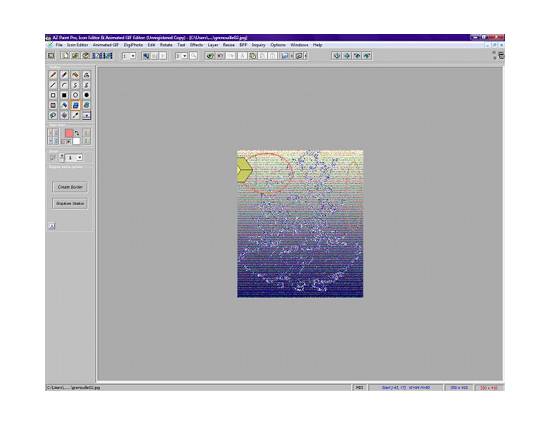Image resolution: width=550 pixels, height=426 pixels.
Task: Open the Layer menu
Action: (213, 45)
